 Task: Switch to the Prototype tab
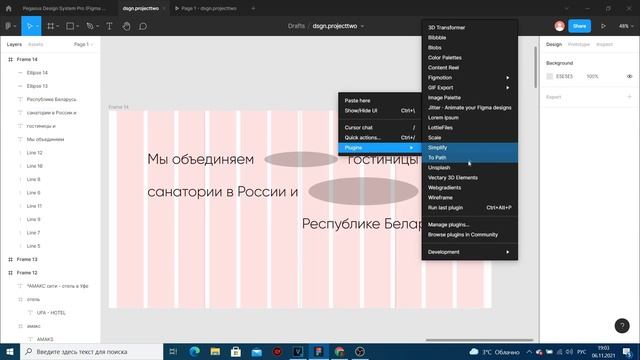click(x=579, y=44)
